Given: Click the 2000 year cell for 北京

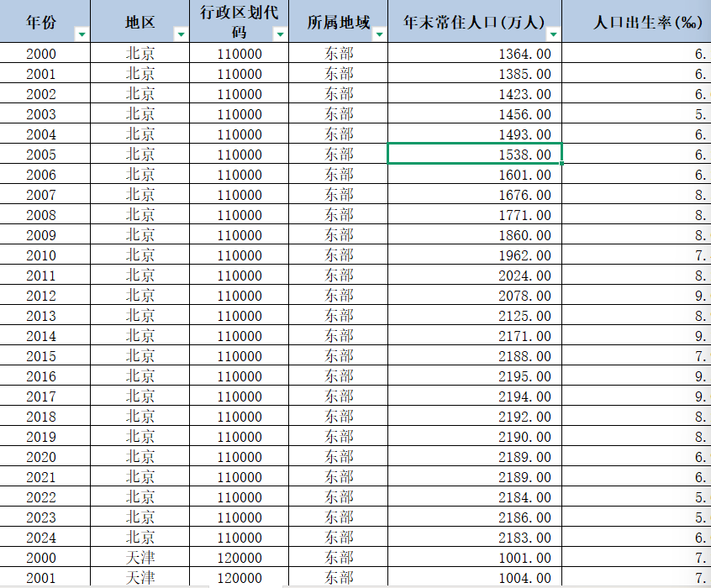Looking at the screenshot, I should (42, 54).
